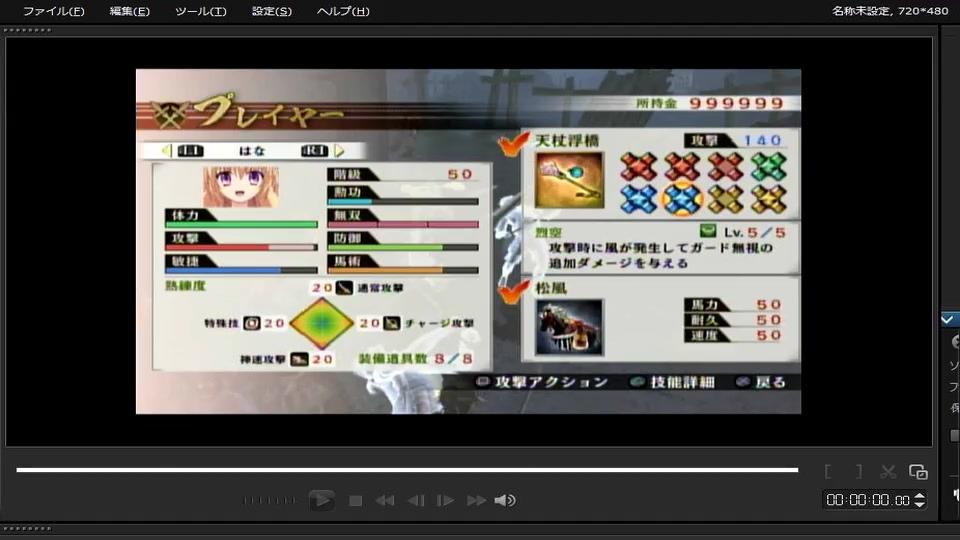Click the scissors cut icon
Screen dimensions: 960x540
[x=888, y=471]
